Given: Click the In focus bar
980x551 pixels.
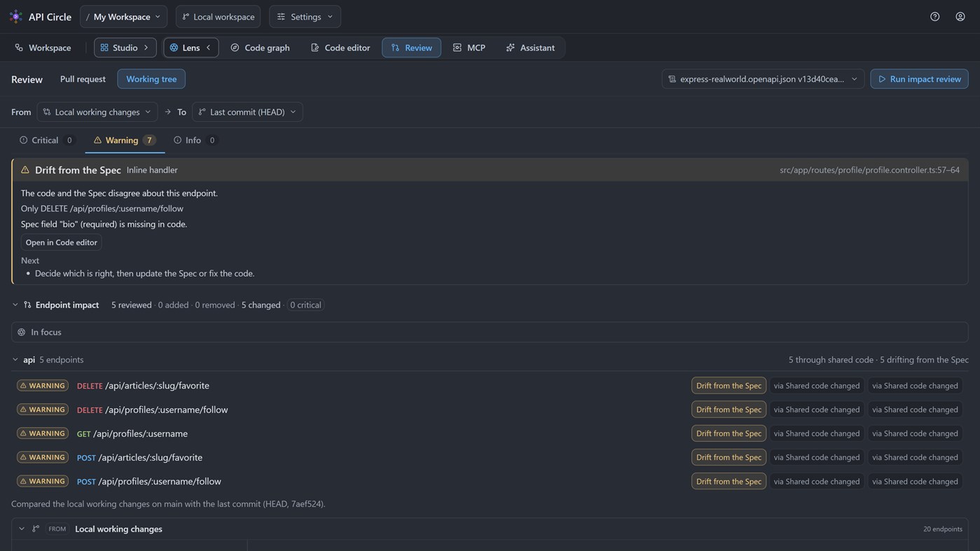Looking at the screenshot, I should point(490,333).
